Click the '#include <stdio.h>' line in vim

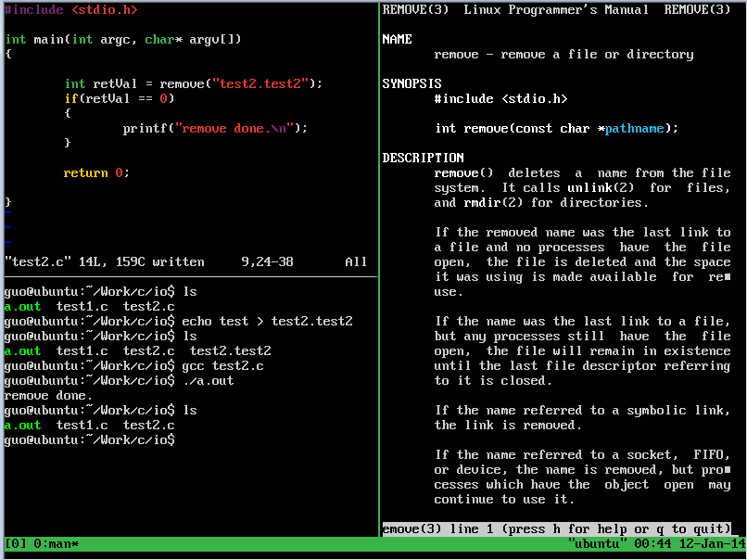[71, 9]
